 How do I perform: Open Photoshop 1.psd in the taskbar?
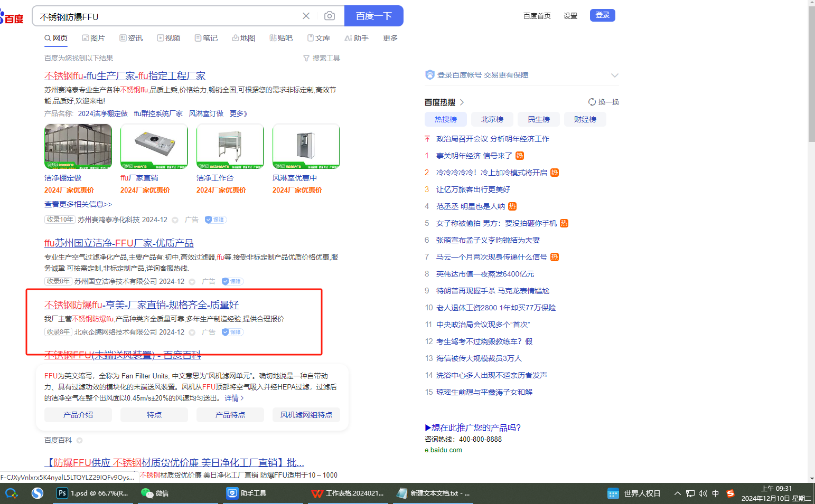pyautogui.click(x=92, y=493)
